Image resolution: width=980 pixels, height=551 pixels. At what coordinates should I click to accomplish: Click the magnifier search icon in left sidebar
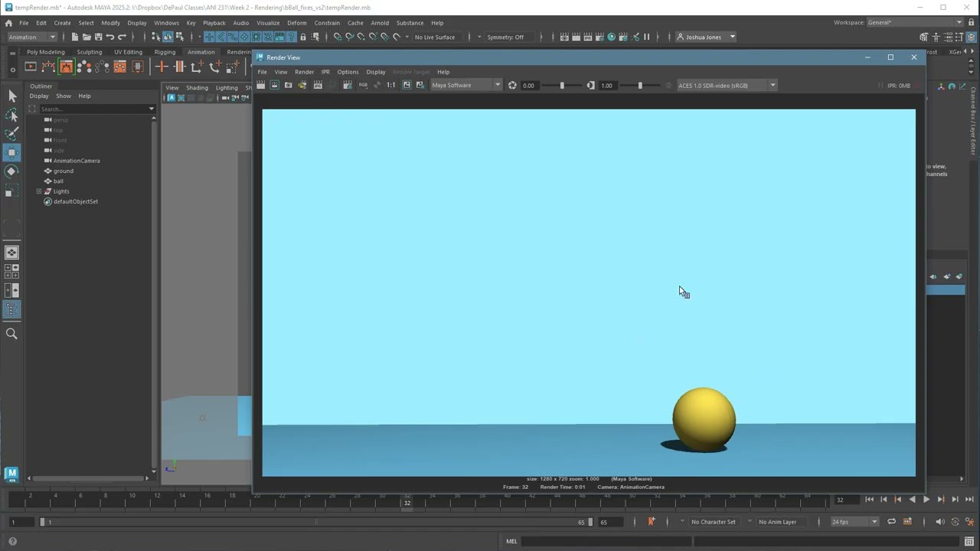[x=11, y=334]
